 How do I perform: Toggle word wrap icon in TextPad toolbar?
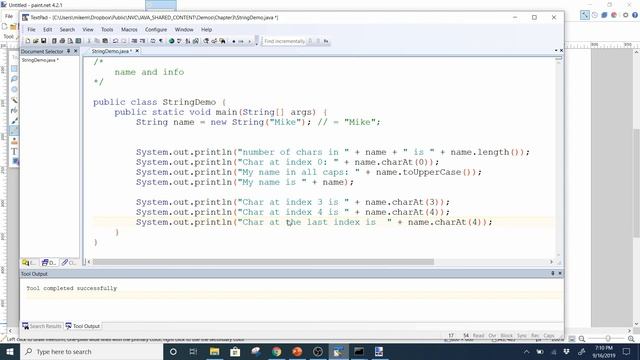tap(153, 41)
